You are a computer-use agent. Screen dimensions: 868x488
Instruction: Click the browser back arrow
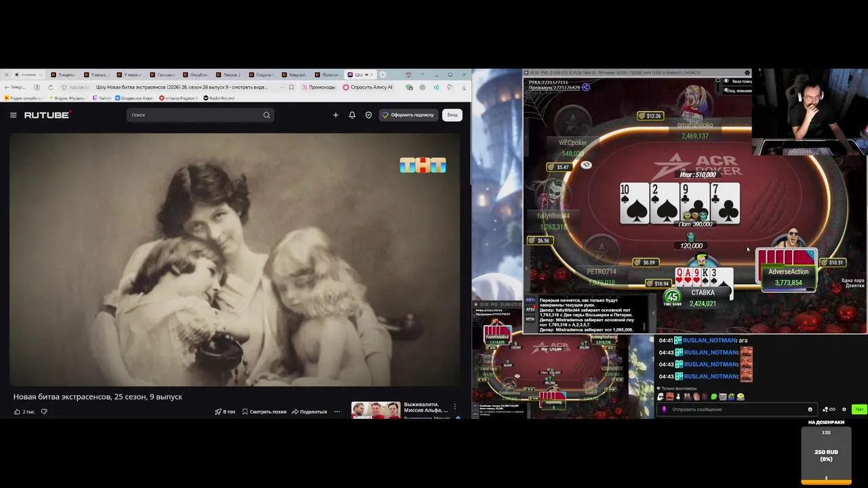click(6, 87)
